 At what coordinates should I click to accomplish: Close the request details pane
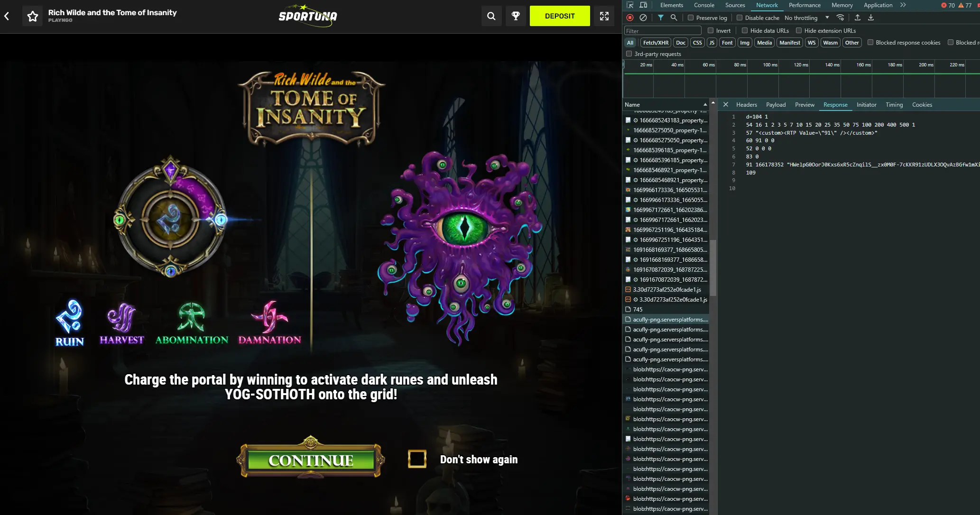point(726,104)
